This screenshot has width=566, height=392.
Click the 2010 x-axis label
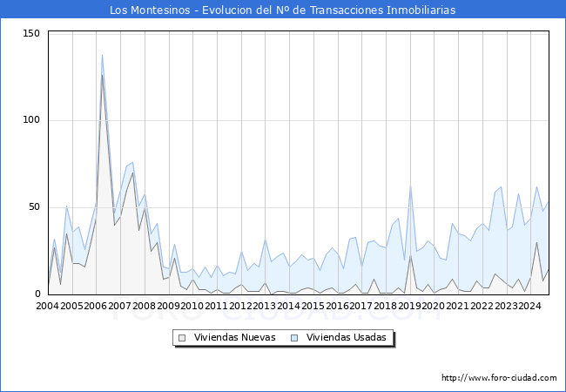click(x=192, y=306)
